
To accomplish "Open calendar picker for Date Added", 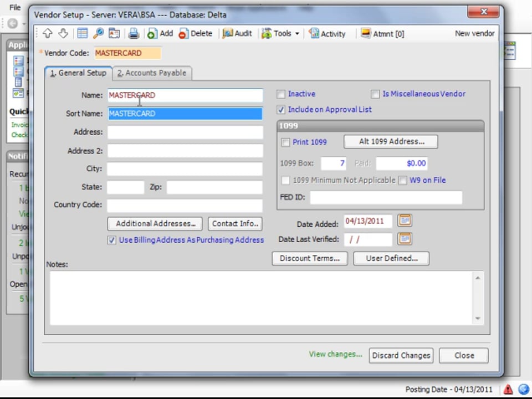I will (x=405, y=221).
